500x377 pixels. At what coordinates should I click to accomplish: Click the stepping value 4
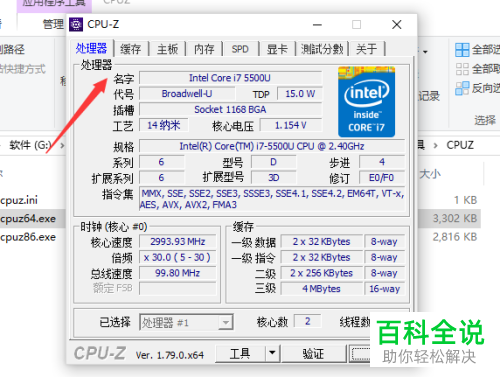click(x=382, y=162)
